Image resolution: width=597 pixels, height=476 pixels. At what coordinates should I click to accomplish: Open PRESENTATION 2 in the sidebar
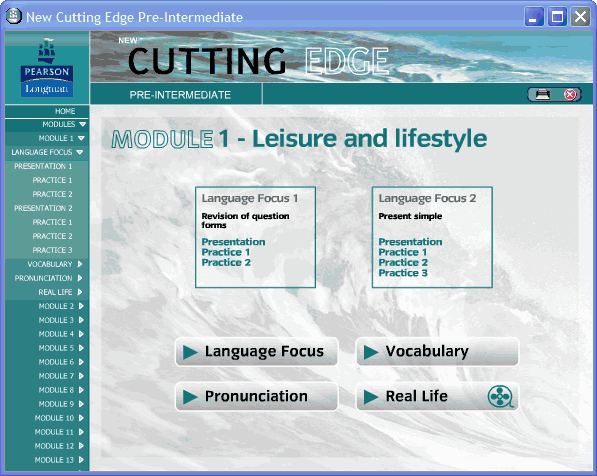point(43,208)
